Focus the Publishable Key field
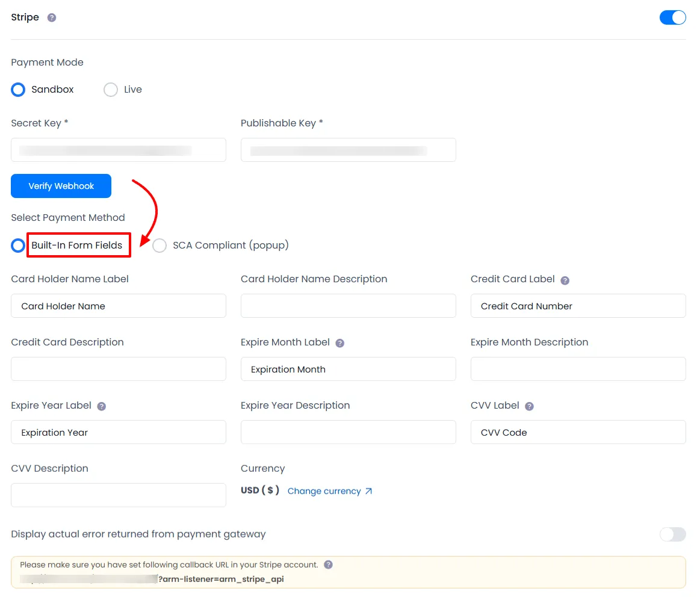The width and height of the screenshot is (700, 597). tap(348, 150)
